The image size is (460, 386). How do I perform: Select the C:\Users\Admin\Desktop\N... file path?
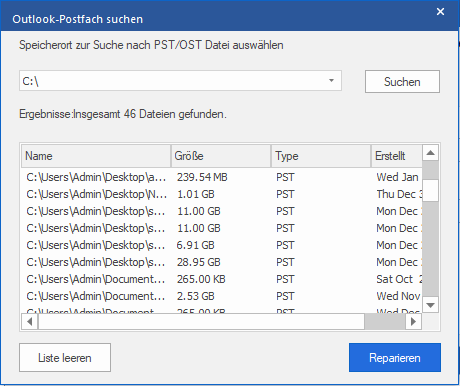tap(97, 194)
